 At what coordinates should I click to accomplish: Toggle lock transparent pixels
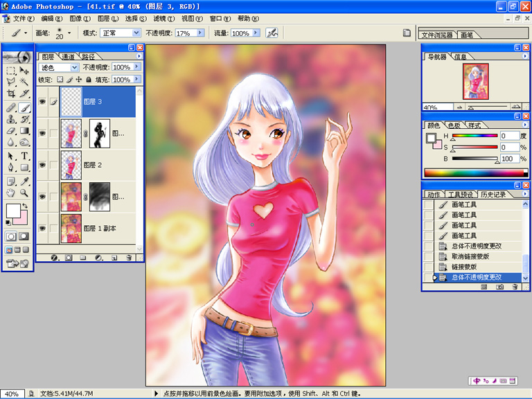tap(60, 80)
